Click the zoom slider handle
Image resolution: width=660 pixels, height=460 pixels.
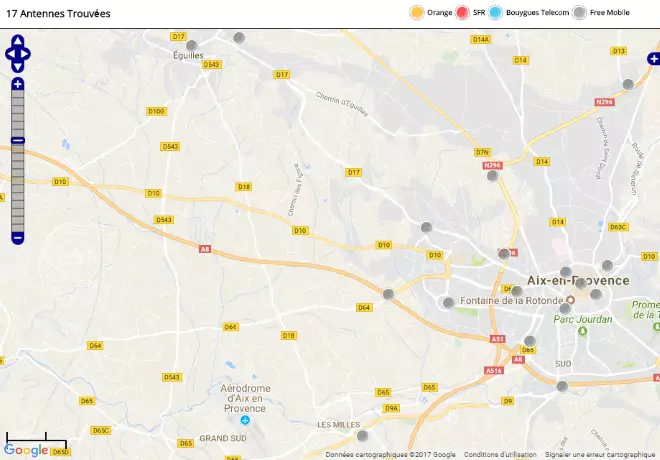coord(18,140)
